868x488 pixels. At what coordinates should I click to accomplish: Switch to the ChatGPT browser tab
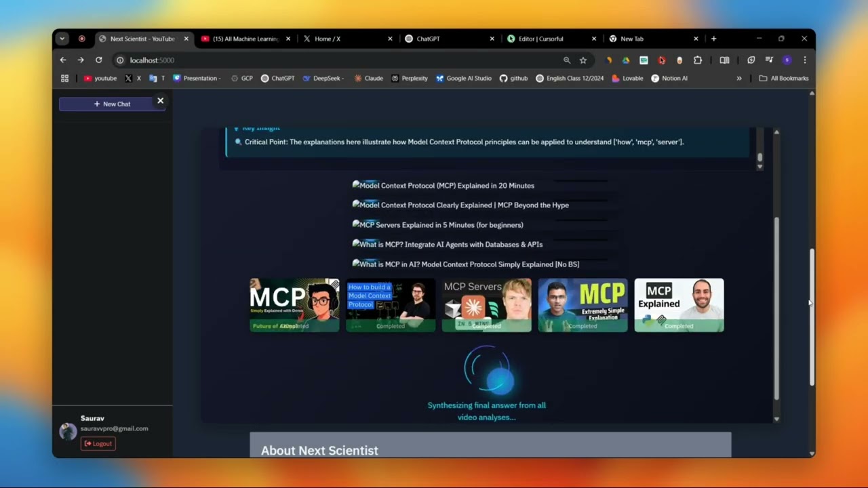449,39
